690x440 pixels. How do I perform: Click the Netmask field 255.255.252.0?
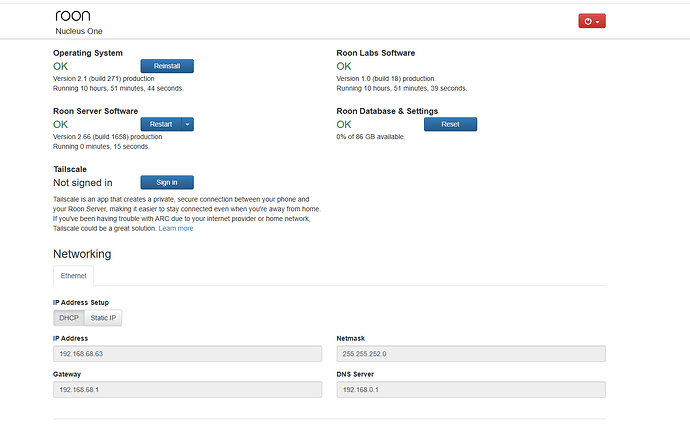[x=471, y=354]
